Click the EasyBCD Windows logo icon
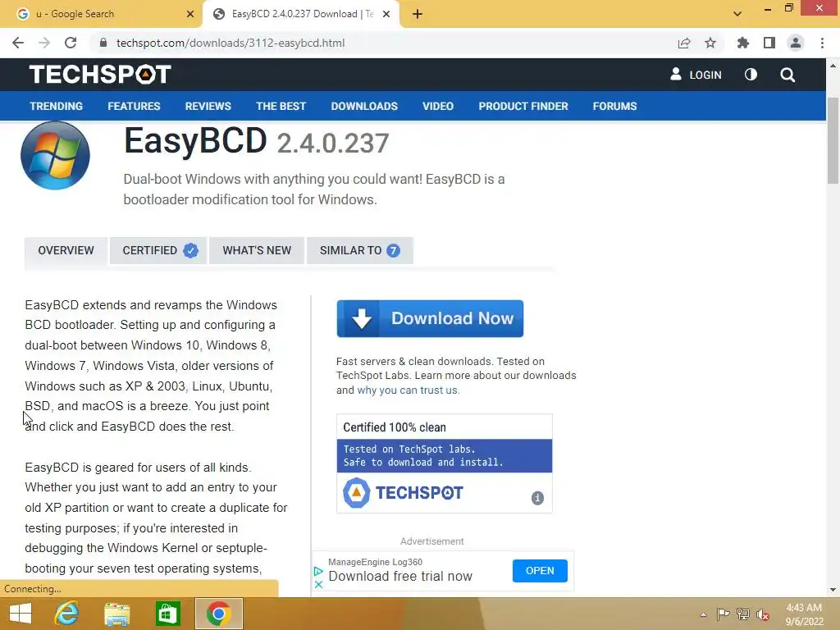This screenshot has width=840, height=630. [55, 155]
